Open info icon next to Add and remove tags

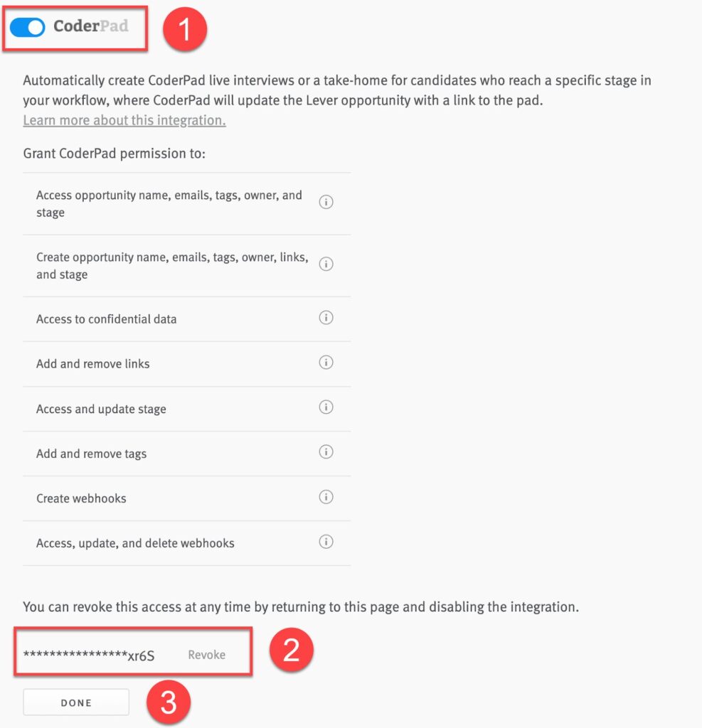point(326,452)
